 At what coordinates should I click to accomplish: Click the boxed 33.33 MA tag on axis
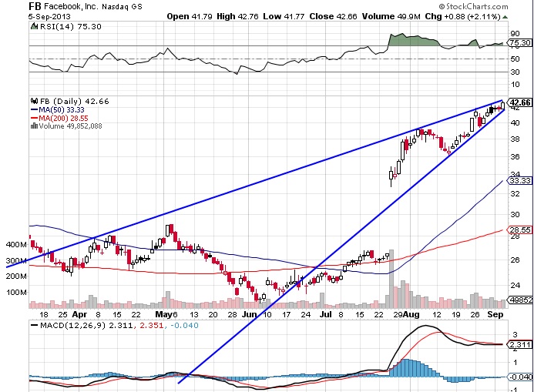coord(520,181)
